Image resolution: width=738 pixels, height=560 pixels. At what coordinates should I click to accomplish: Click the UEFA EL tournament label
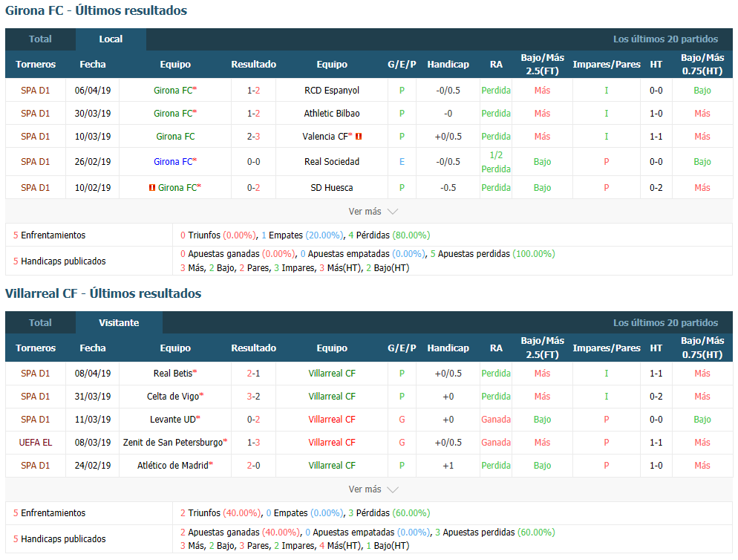[36, 443]
